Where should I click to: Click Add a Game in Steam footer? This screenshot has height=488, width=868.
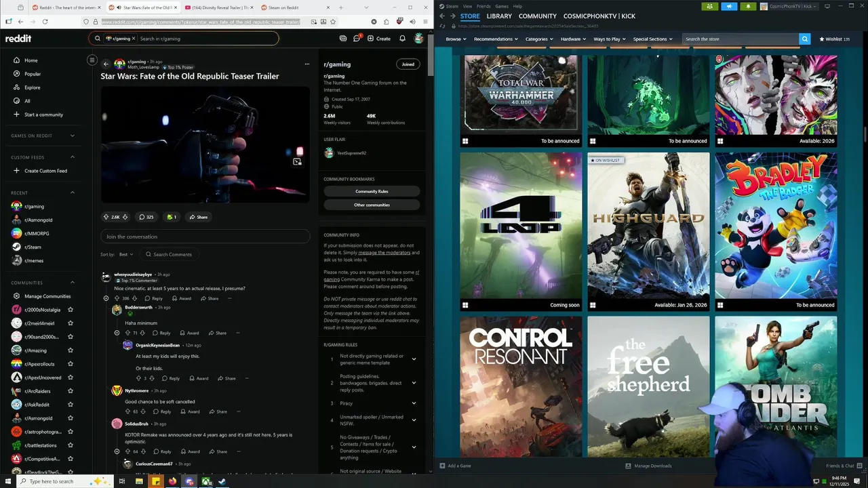click(455, 466)
